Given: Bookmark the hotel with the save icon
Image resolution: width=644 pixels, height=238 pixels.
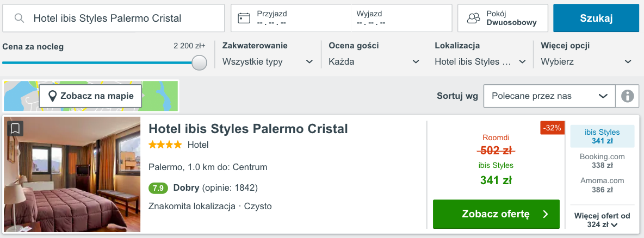Looking at the screenshot, I should (15, 128).
